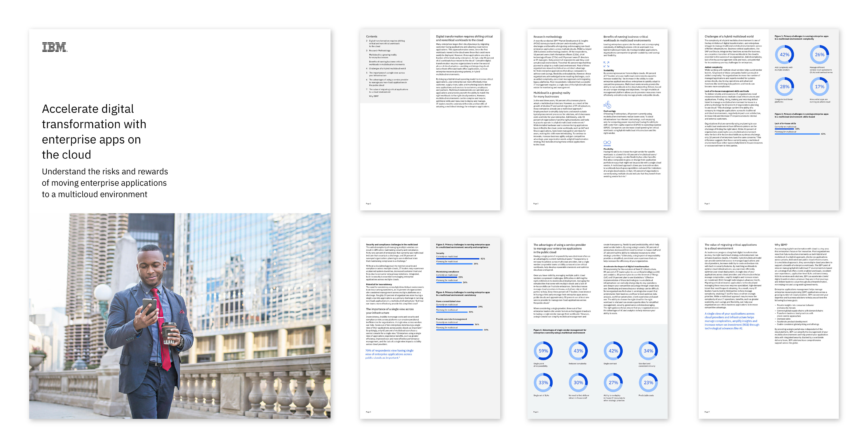Click the 'Contents' heading on page 2
Screen dimensions: 868x448
coord(372,36)
